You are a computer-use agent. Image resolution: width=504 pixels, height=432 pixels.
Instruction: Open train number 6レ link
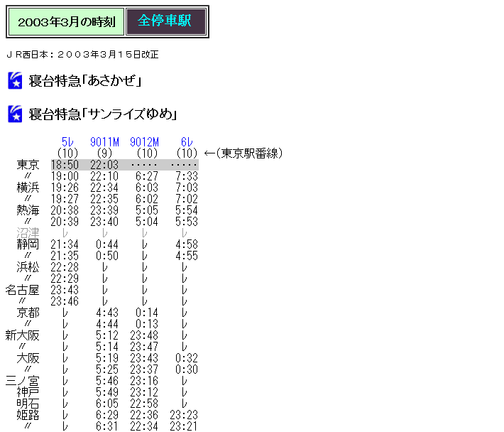(x=187, y=142)
